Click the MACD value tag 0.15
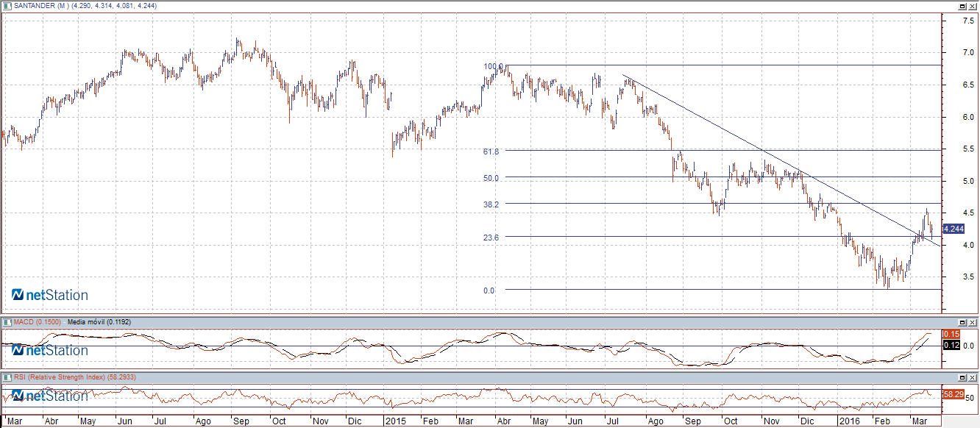The width and height of the screenshot is (980, 428). [950, 335]
